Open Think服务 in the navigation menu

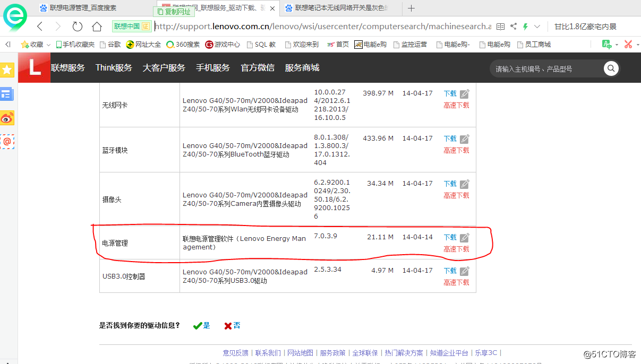(x=114, y=67)
